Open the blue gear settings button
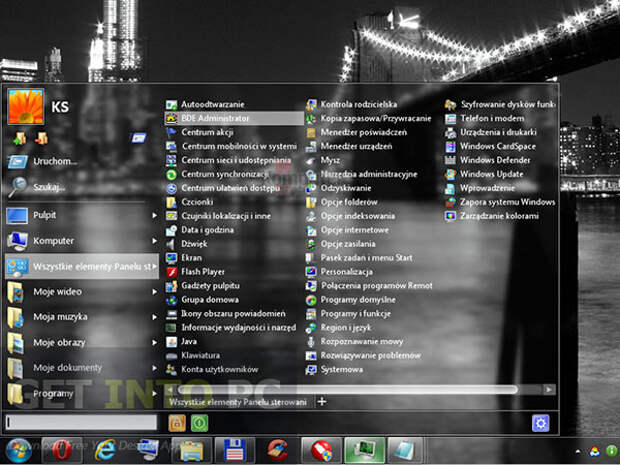Image resolution: width=620 pixels, height=465 pixels. (x=541, y=423)
